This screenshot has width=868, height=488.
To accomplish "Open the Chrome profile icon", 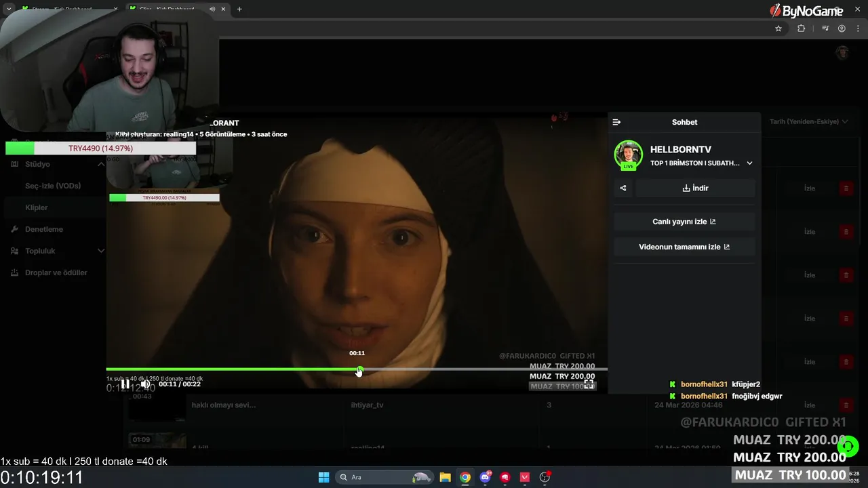I will [842, 28].
